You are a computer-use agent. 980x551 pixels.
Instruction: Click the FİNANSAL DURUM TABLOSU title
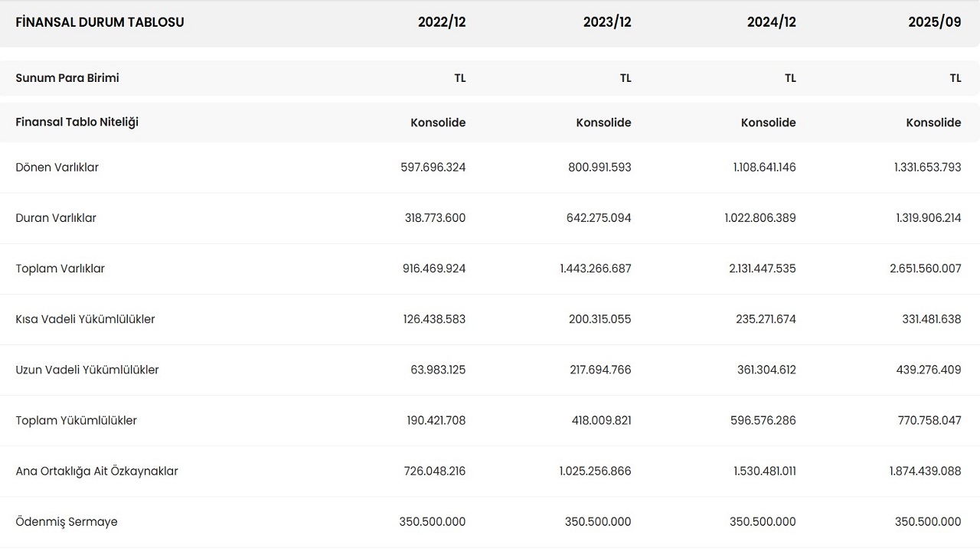click(x=100, y=22)
